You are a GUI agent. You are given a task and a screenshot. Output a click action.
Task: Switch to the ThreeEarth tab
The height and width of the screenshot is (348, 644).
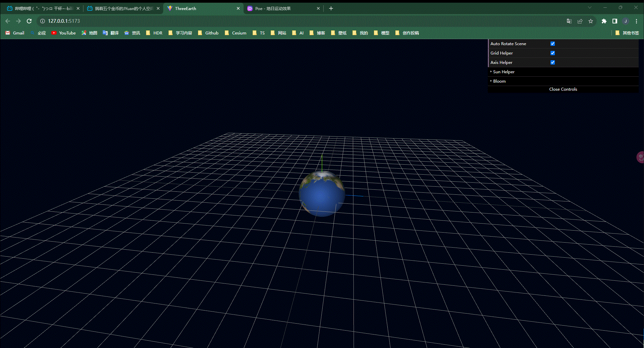(203, 8)
